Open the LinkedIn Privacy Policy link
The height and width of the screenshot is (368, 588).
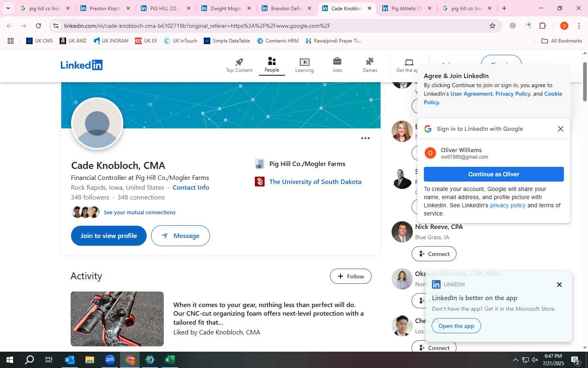point(512,94)
